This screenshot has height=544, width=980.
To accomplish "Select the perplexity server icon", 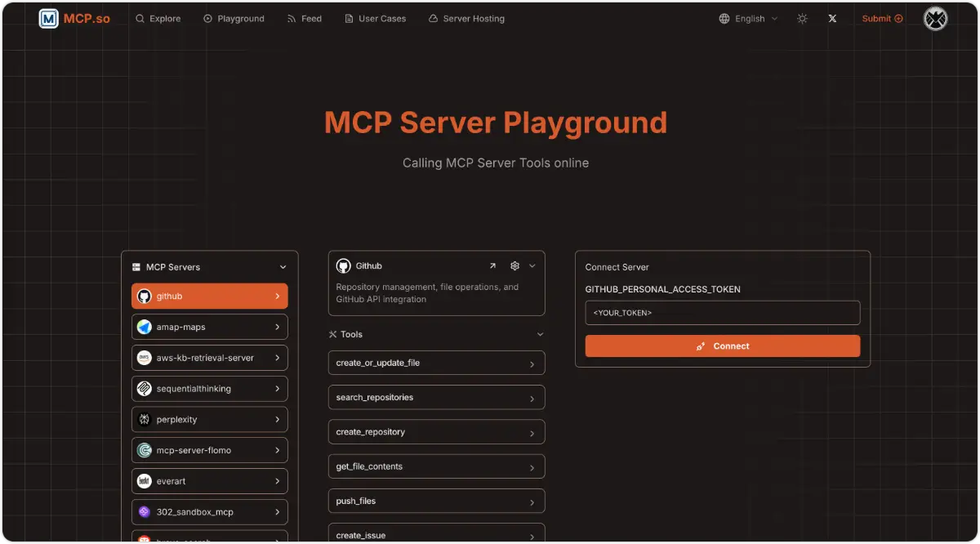I will coord(145,419).
